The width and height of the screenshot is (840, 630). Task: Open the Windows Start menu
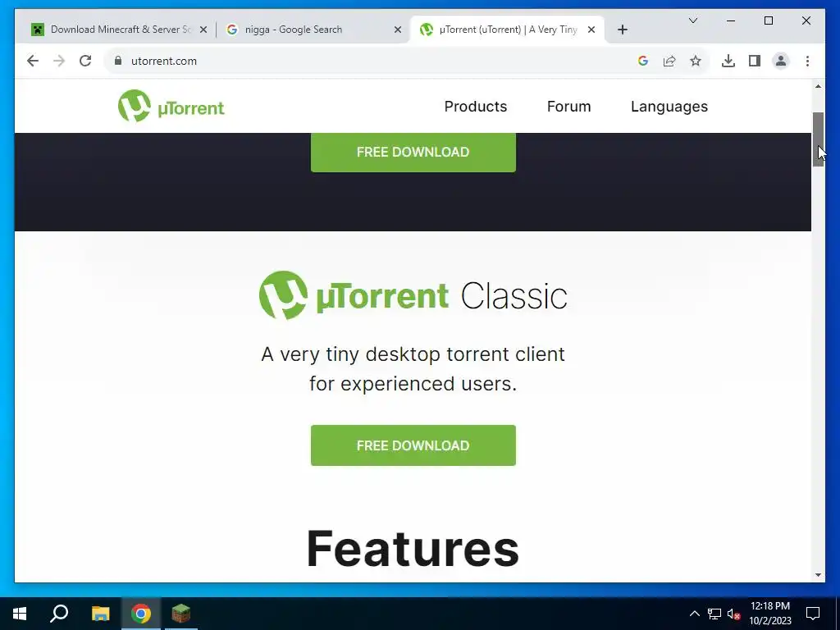click(20, 614)
